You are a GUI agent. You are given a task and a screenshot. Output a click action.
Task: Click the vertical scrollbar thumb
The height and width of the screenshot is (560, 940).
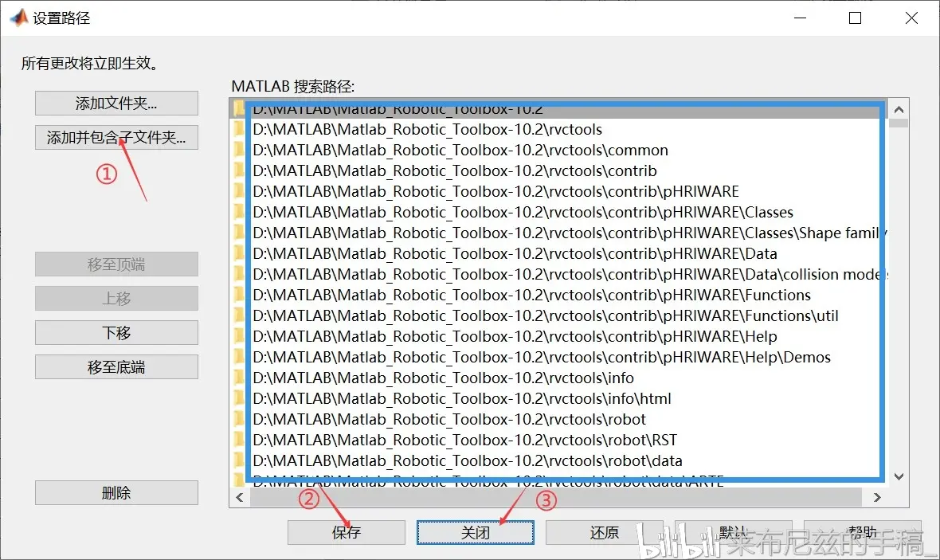coord(899,123)
